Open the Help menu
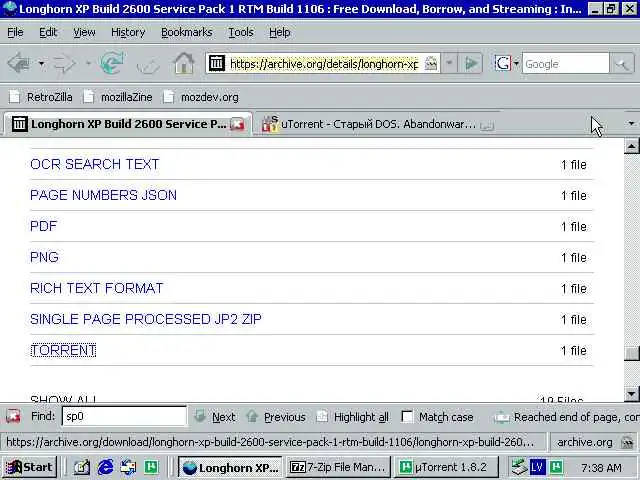Screen dimensions: 640x480 280,32
